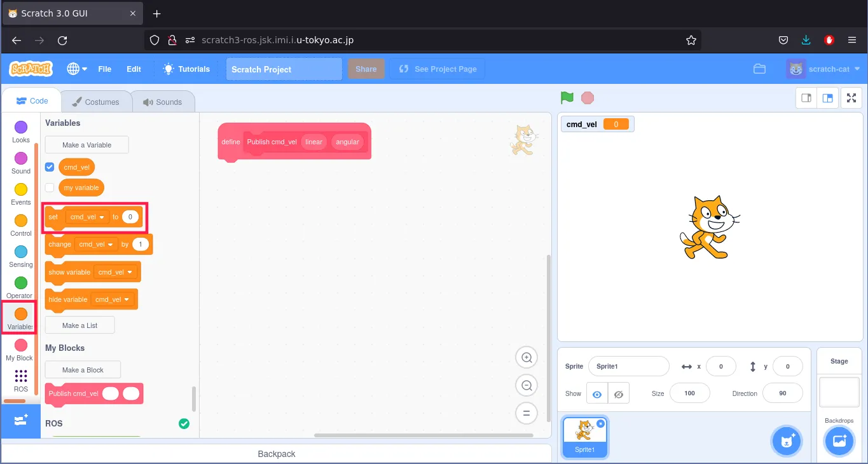Open the Add Extension button
868x464 pixels.
point(20,421)
